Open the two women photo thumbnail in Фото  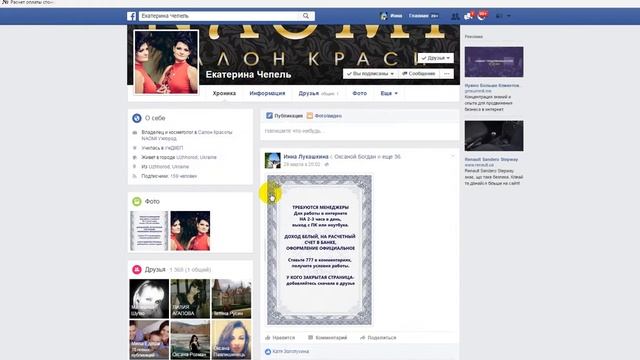tap(190, 231)
